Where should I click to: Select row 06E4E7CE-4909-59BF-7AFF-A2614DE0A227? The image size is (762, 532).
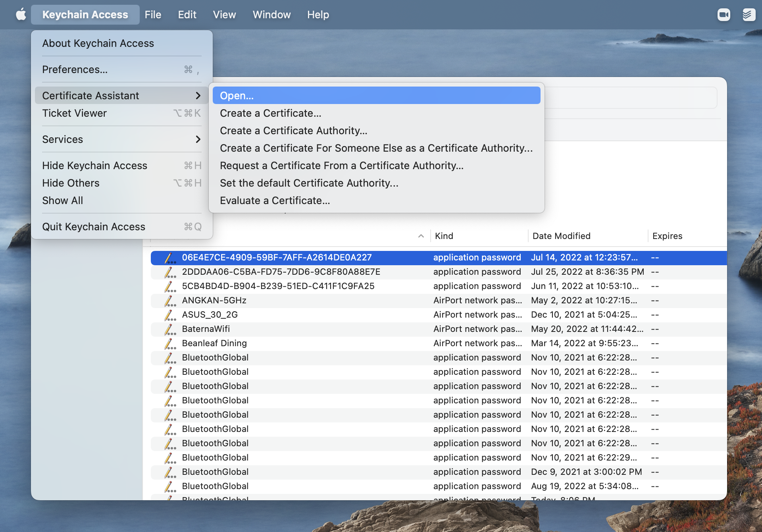tap(439, 258)
